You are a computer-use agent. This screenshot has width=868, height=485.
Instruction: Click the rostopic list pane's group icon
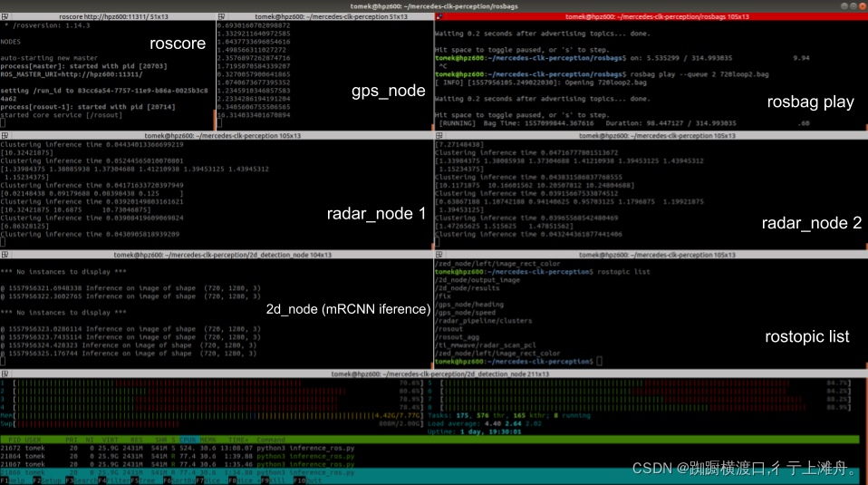coord(439,255)
